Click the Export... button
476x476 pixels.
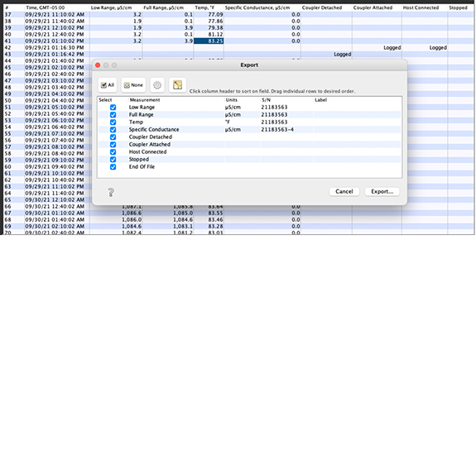[x=382, y=191]
